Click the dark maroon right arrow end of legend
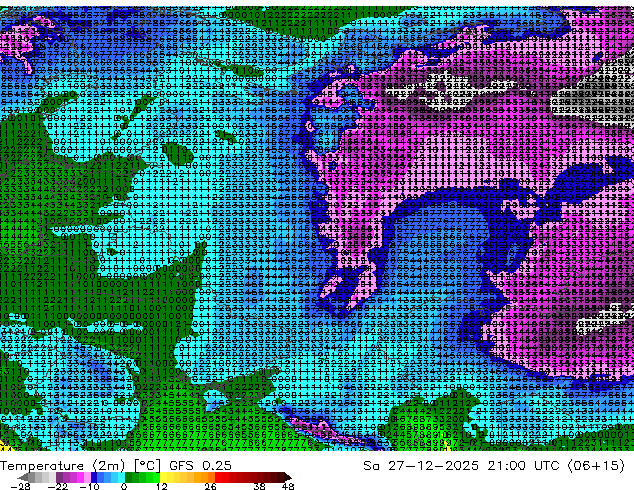This screenshot has width=634, height=490. click(288, 477)
